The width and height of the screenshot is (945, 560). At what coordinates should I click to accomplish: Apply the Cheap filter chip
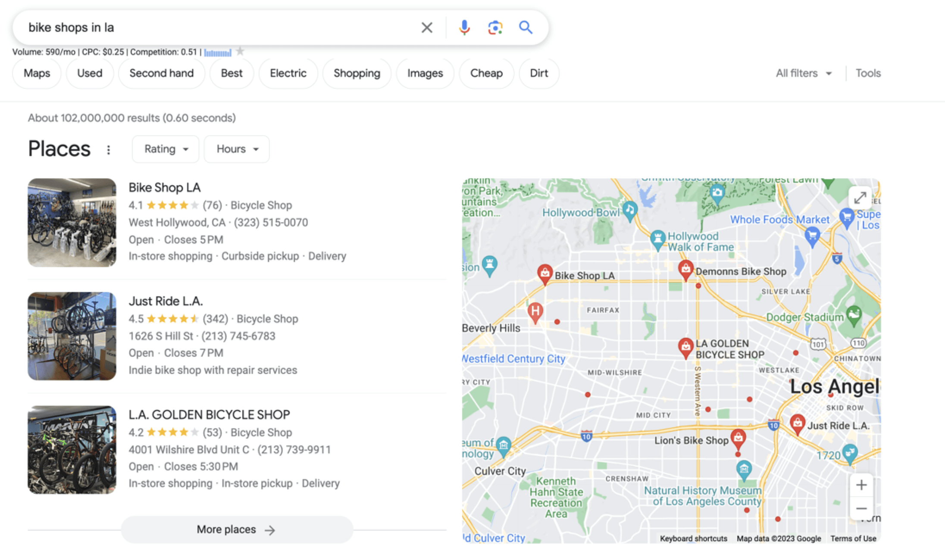click(x=486, y=73)
